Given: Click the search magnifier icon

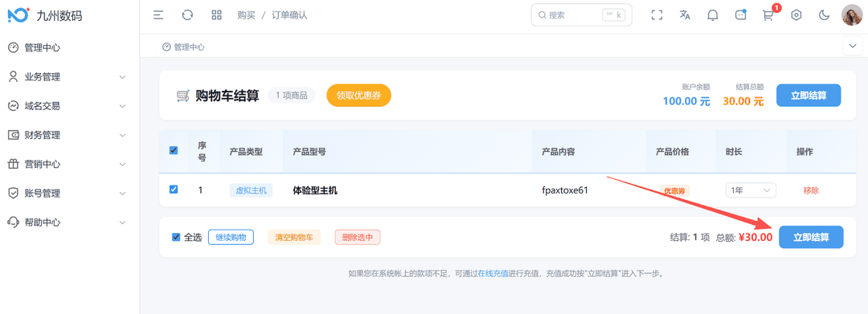Looking at the screenshot, I should coord(542,15).
